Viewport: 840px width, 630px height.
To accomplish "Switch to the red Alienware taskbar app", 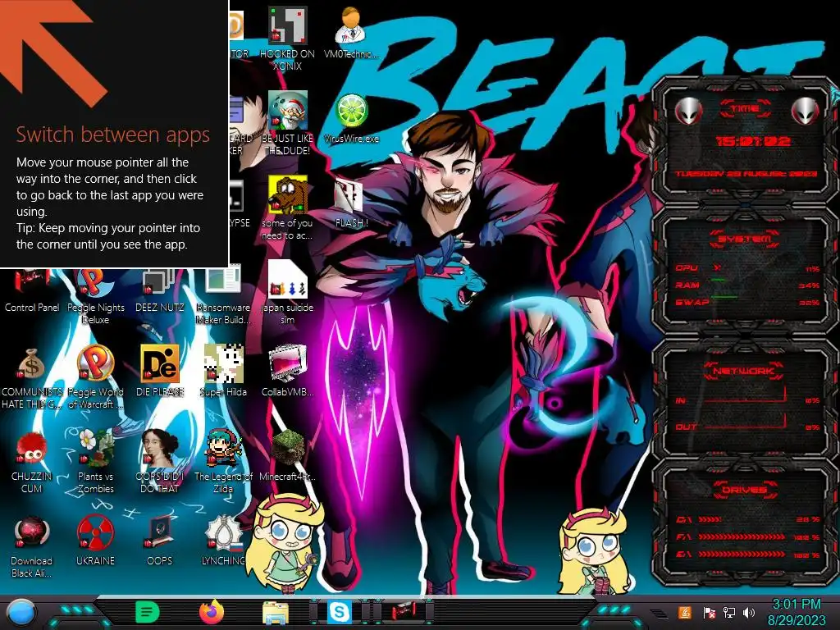I will tap(404, 612).
